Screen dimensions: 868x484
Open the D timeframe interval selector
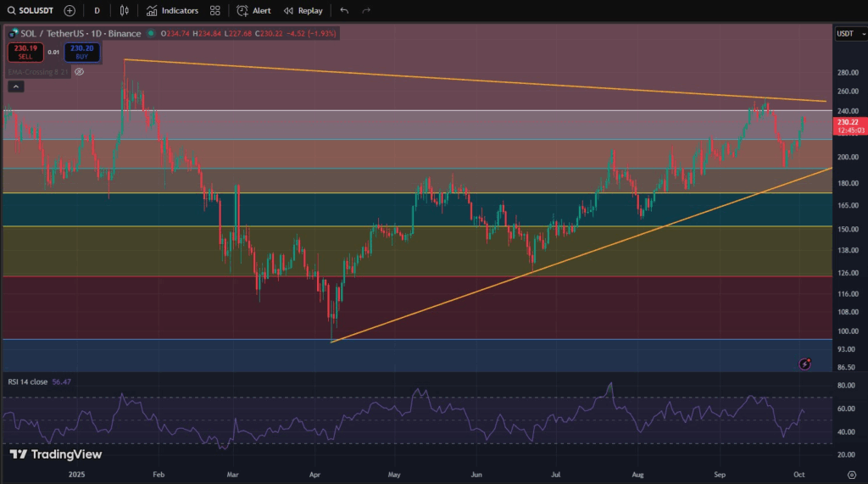pos(97,11)
